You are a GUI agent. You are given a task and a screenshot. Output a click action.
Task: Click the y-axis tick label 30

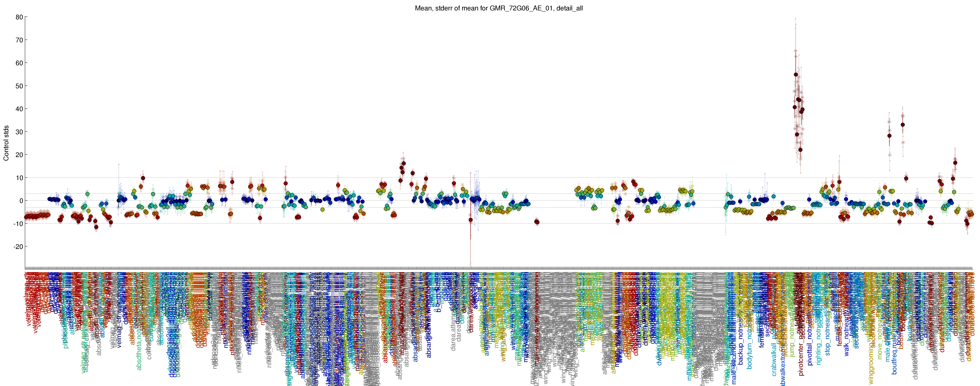[x=19, y=132]
